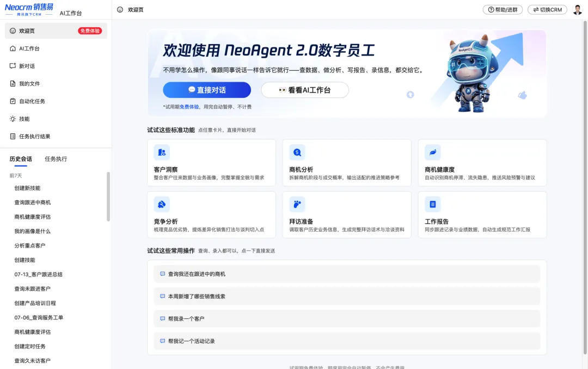Image resolution: width=588 pixels, height=369 pixels.
Task: Open 我的文件 in the sidebar
Action: (x=56, y=83)
